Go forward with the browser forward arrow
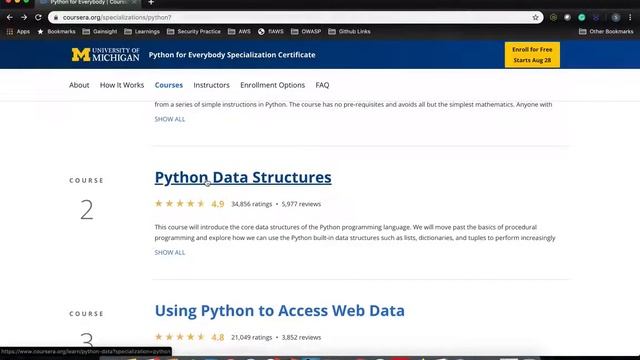 [x=24, y=18]
